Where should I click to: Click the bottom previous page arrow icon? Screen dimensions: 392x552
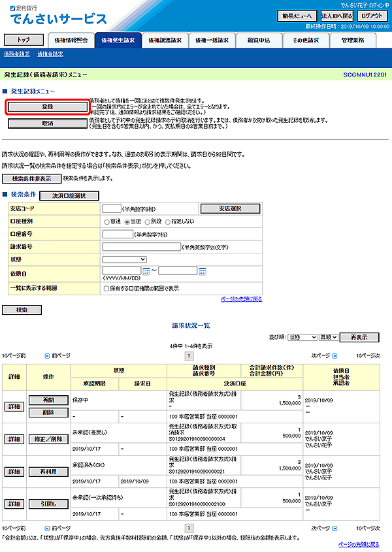[46, 528]
